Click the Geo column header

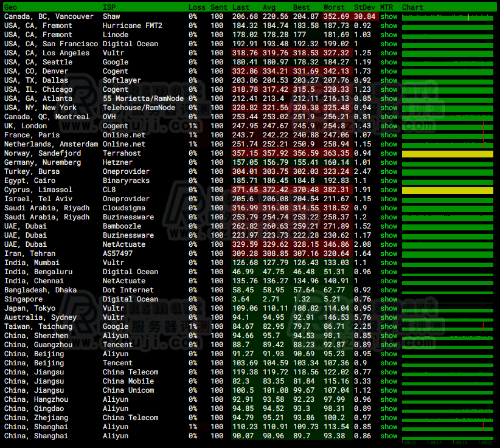10,7
